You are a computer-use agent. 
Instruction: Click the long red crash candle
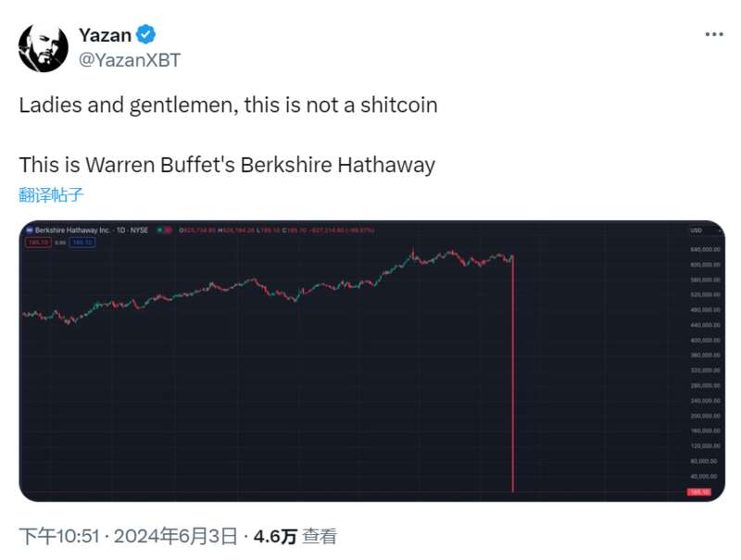tap(513, 374)
